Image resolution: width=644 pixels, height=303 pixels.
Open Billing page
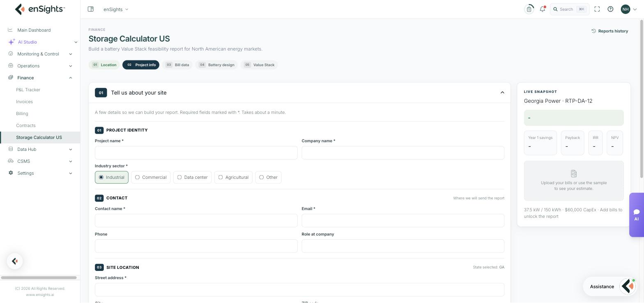[22, 113]
